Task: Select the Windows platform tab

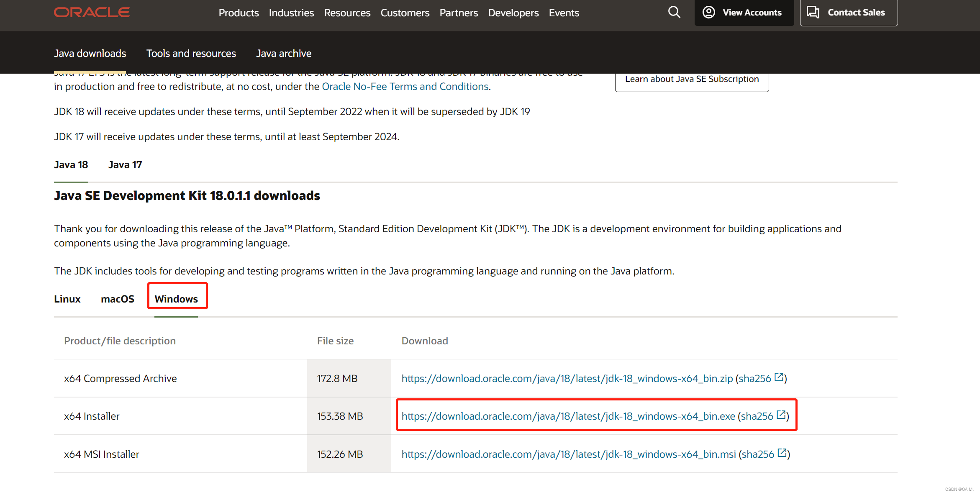Action: tap(176, 299)
